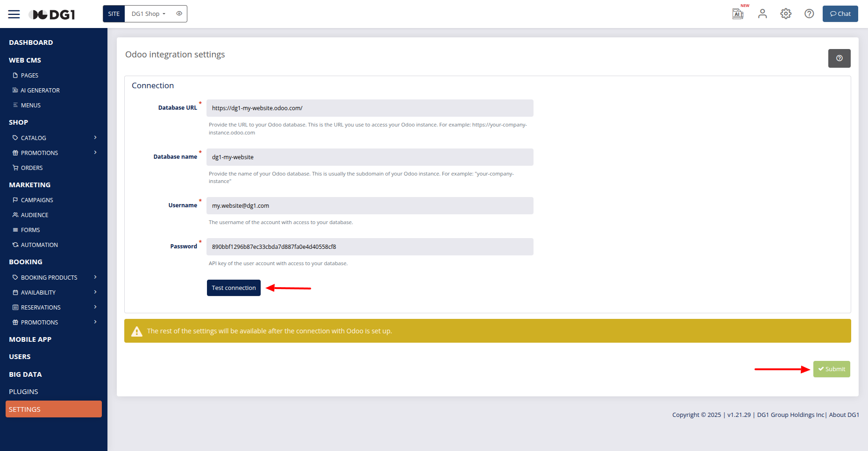Open Booking PROMOTIONS item
868x451 pixels.
point(40,322)
